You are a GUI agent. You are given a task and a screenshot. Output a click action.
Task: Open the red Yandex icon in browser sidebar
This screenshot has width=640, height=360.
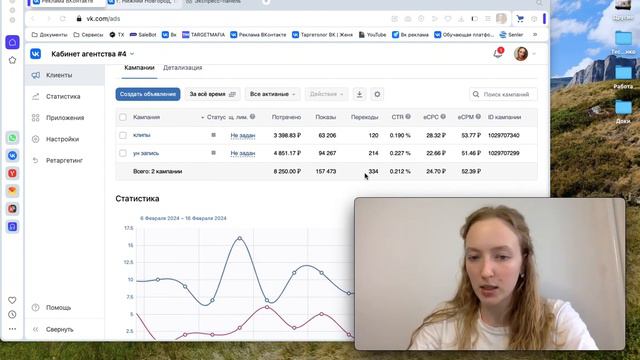[12, 173]
